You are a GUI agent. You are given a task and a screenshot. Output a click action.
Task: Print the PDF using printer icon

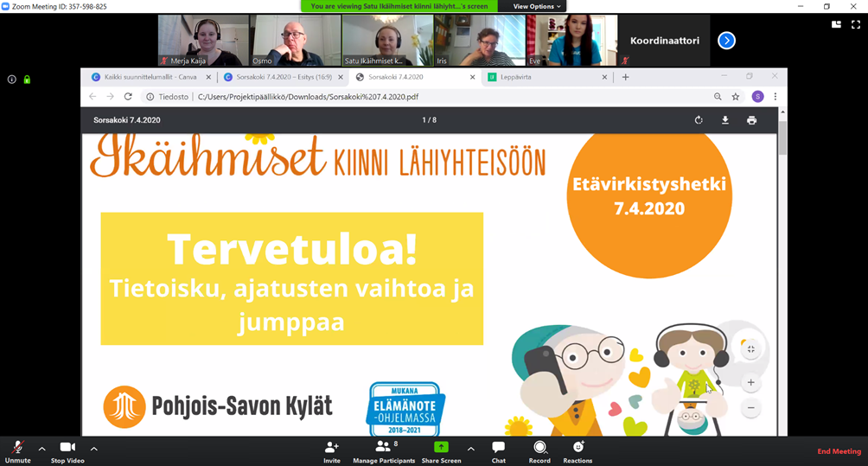751,120
